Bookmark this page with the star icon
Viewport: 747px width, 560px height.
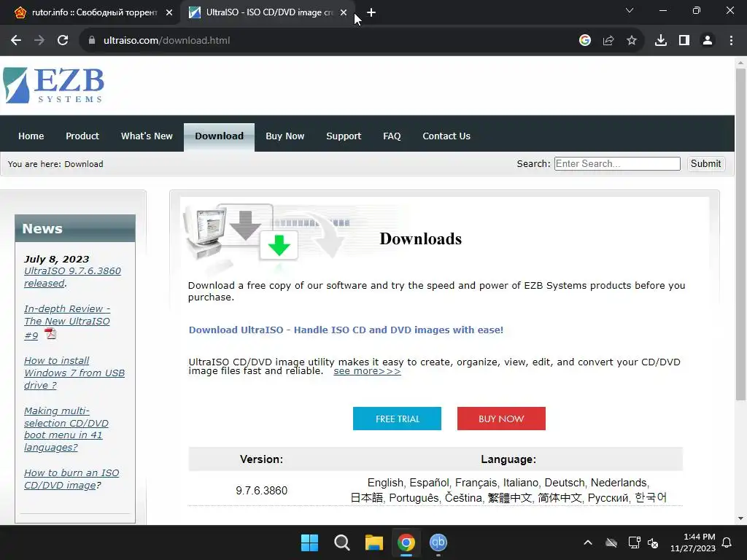tap(632, 41)
